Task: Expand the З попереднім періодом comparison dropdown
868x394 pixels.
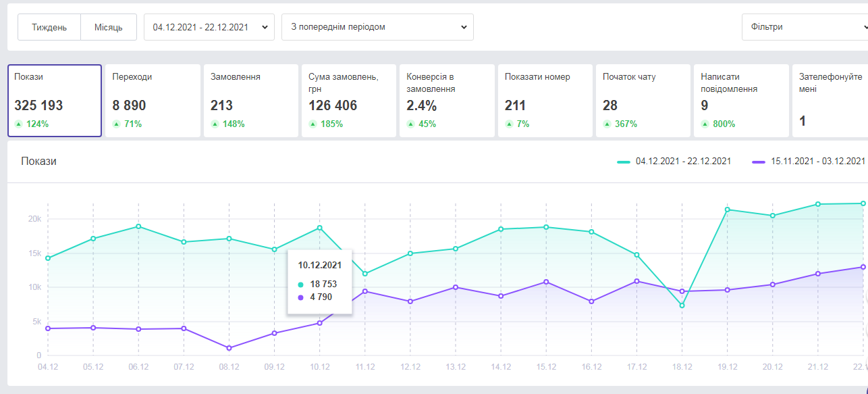Action: 377,27
